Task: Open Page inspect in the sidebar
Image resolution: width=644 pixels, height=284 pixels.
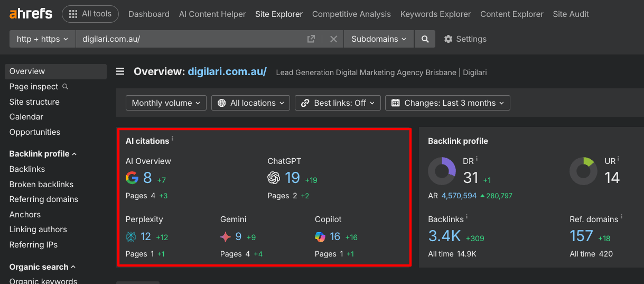Action: [x=34, y=86]
